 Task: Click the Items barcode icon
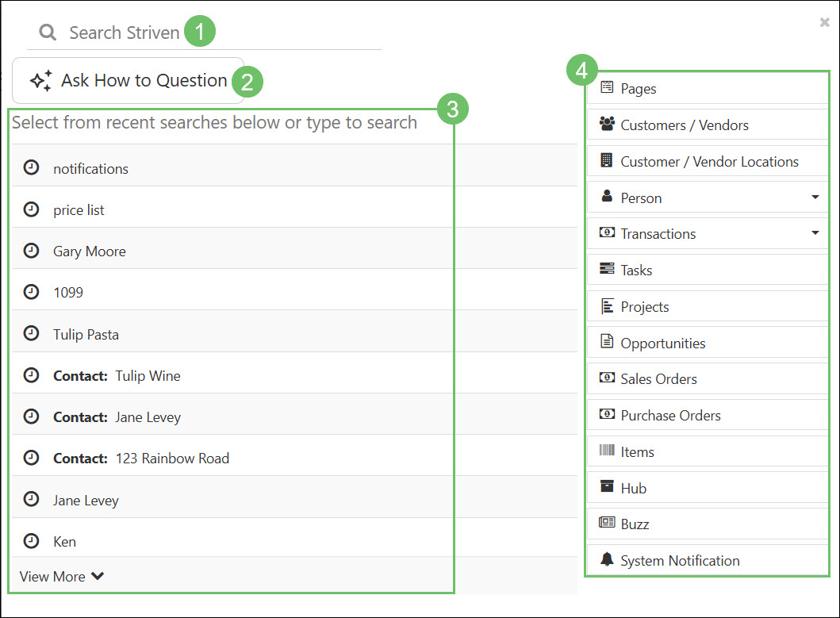click(x=607, y=450)
